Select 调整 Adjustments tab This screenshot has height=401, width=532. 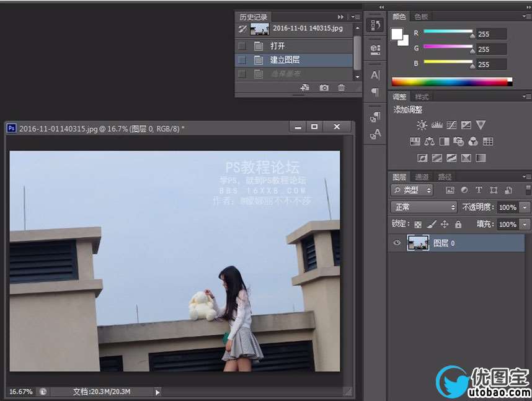[x=399, y=97]
